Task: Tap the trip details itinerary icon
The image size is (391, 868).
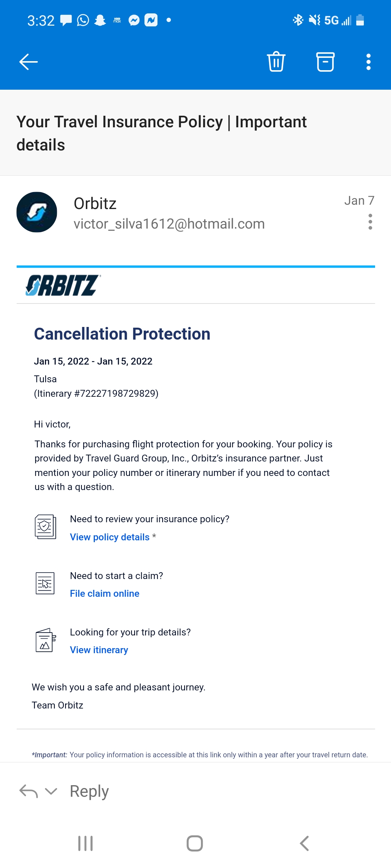Action: [x=45, y=640]
